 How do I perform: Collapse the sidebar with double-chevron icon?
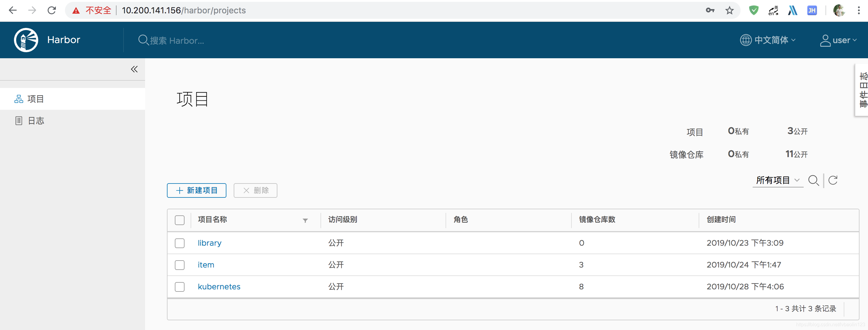(x=134, y=69)
